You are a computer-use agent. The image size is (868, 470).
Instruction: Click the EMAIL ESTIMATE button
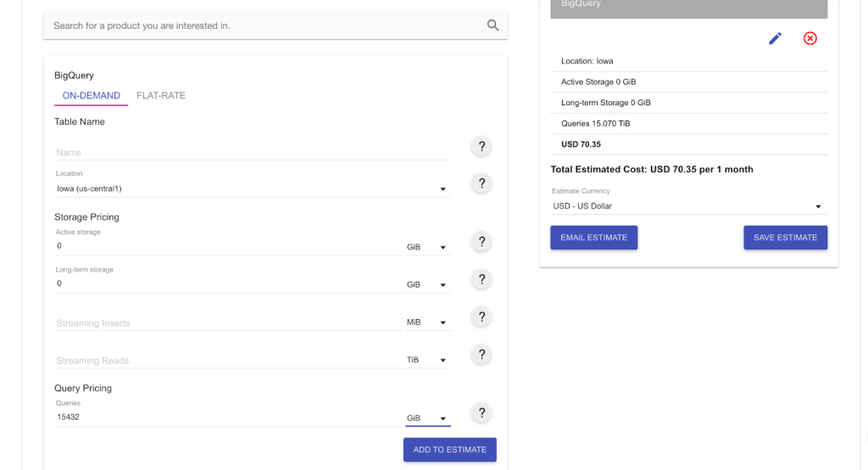coord(593,238)
